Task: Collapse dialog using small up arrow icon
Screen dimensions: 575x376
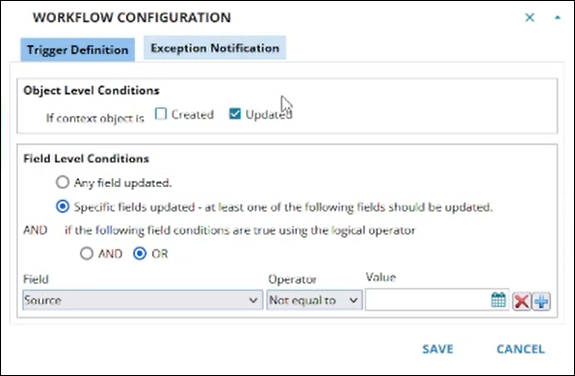Action: pyautogui.click(x=557, y=17)
